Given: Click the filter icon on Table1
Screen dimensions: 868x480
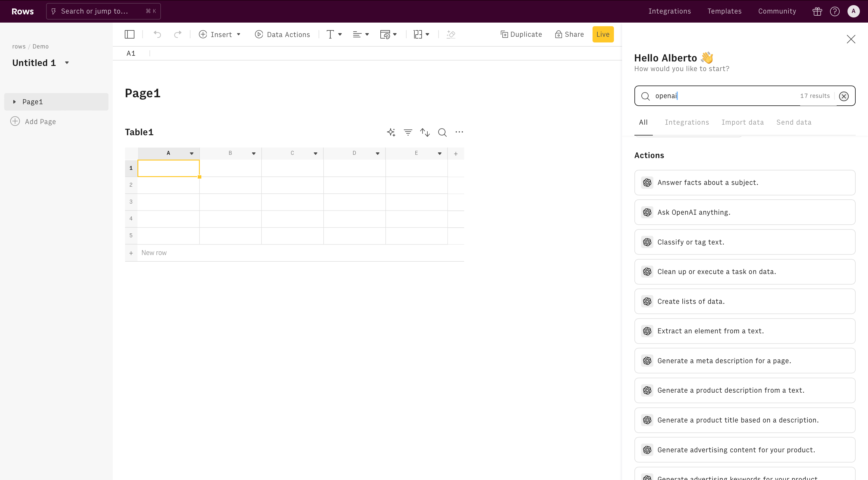Looking at the screenshot, I should click(408, 132).
